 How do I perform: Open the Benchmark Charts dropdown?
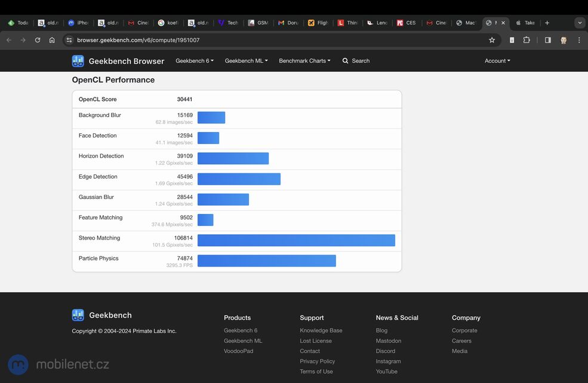pyautogui.click(x=304, y=61)
